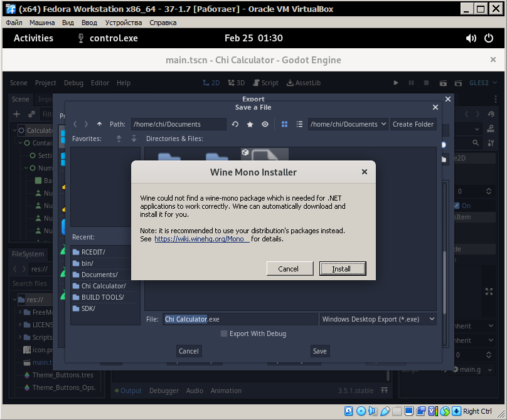Favorite the current folder star icon
This screenshot has height=420, width=507.
point(250,124)
